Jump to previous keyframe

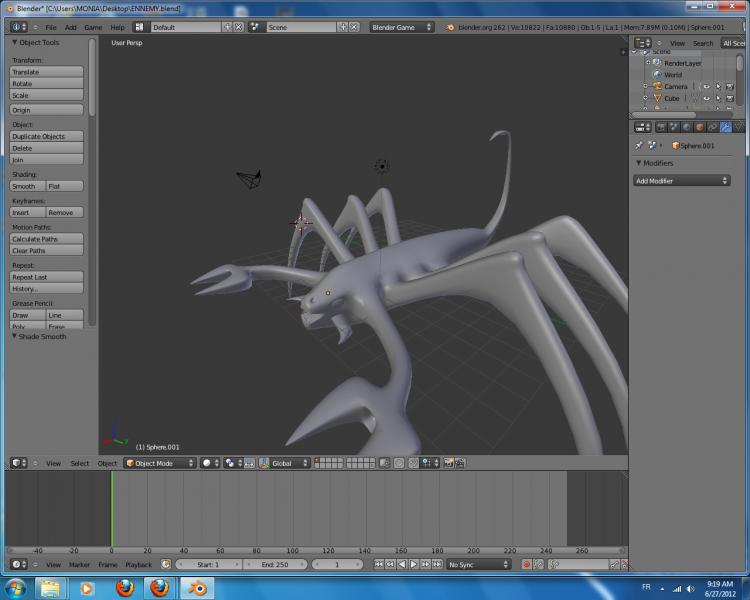coord(390,565)
